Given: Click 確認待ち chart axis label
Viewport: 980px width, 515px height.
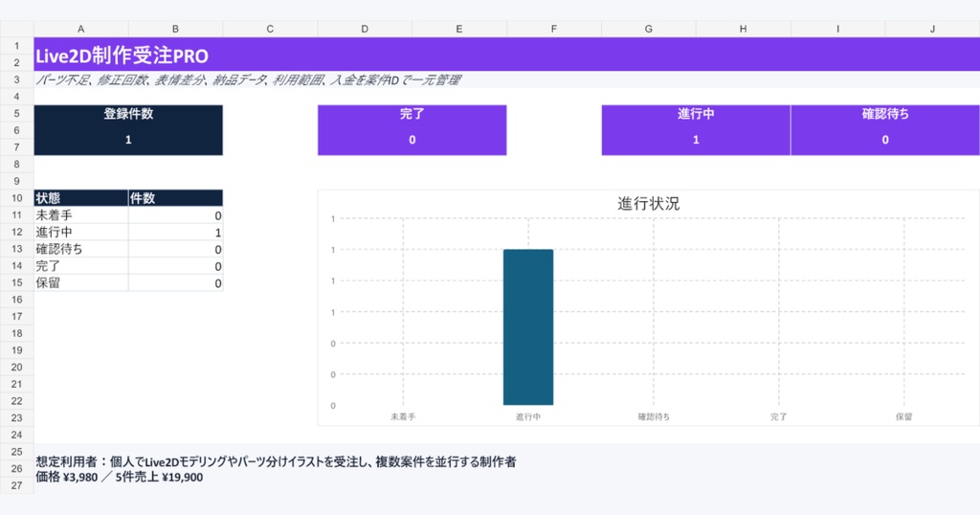Looking at the screenshot, I should coord(654,416).
